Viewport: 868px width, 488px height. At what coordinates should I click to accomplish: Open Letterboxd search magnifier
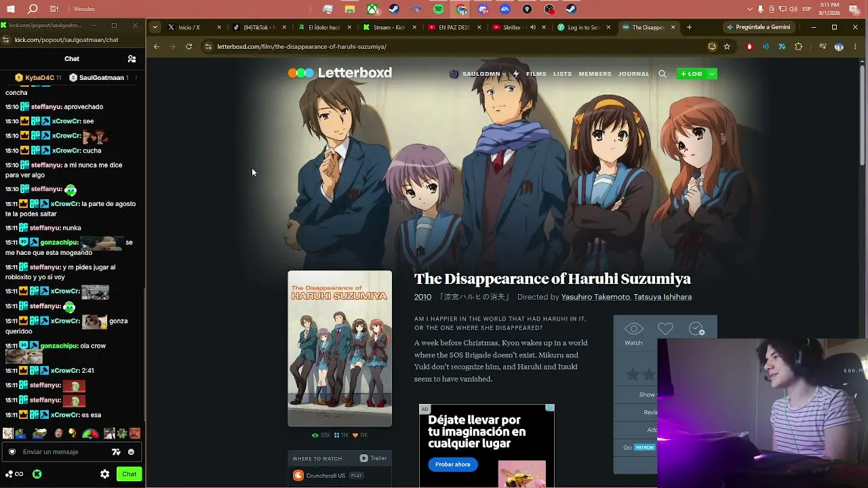(663, 74)
